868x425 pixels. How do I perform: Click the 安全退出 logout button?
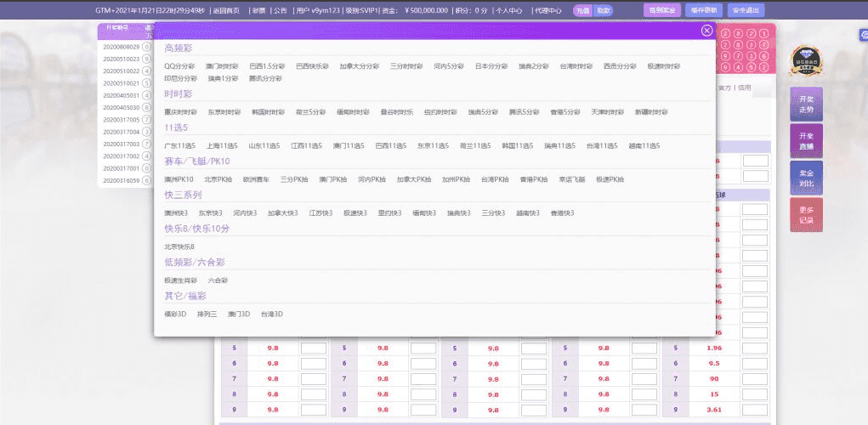pyautogui.click(x=746, y=10)
